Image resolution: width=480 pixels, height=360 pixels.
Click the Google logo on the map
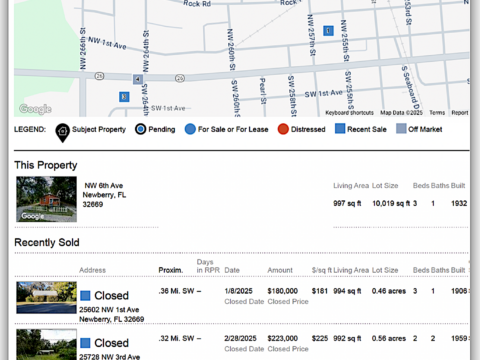35,109
